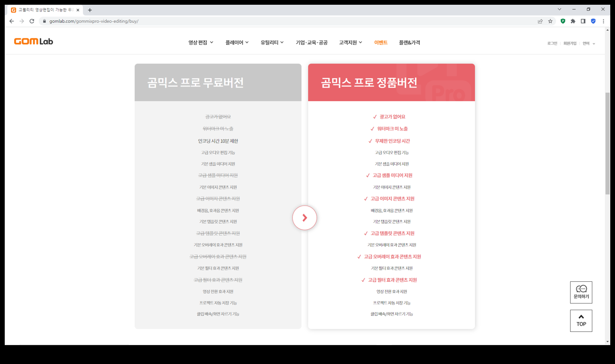Open the 언어 language dropdown
The height and width of the screenshot is (364, 615).
tap(589, 43)
